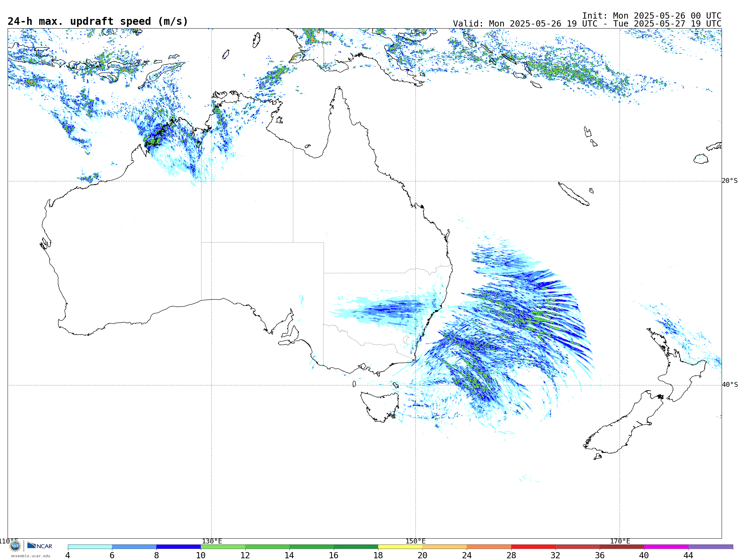Click the NSF logo icon
The image size is (744, 560).
15,546
